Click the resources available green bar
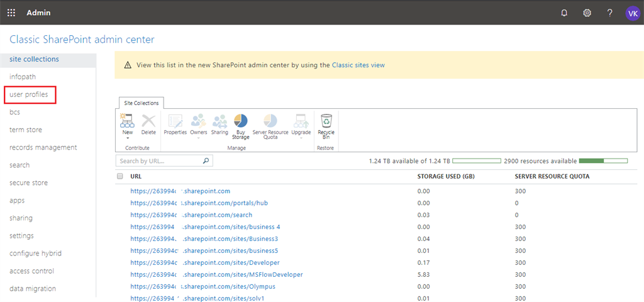Image resolution: width=644 pixels, height=302 pixels. pyautogui.click(x=603, y=161)
